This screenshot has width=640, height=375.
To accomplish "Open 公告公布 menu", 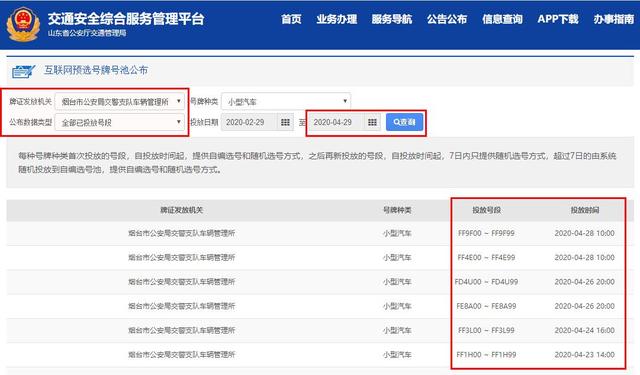I will click(447, 19).
